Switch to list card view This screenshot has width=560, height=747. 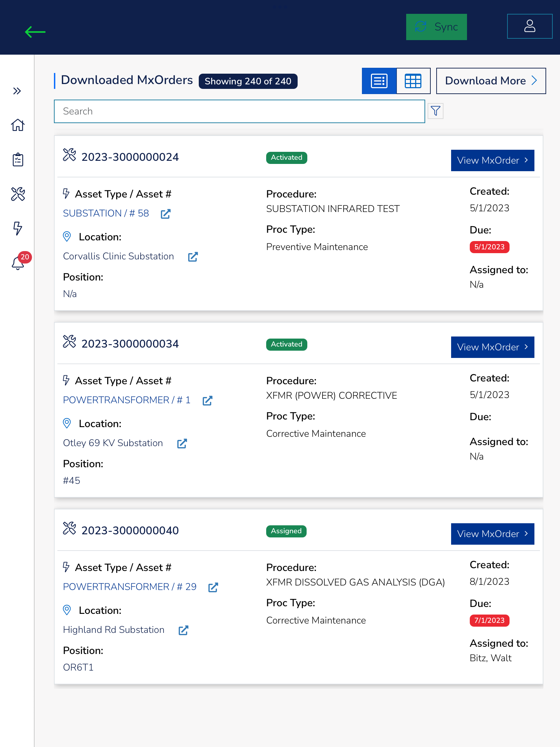tap(379, 81)
